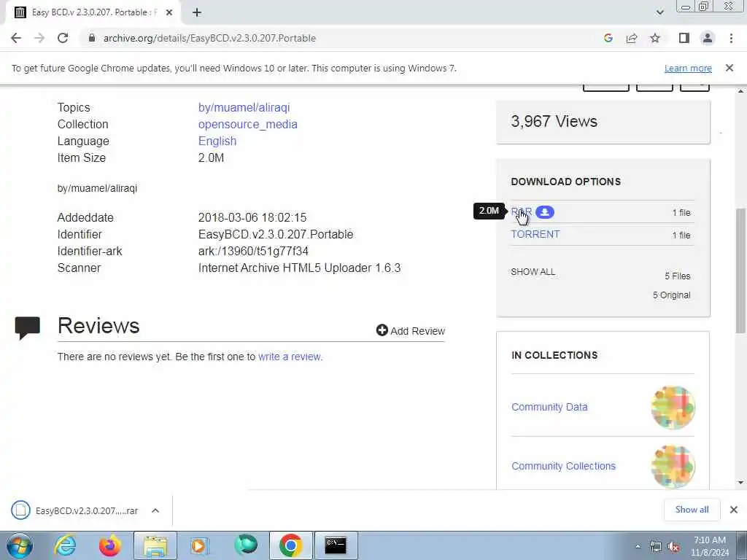The height and width of the screenshot is (560, 747).
Task: Open the network status tray icon
Action: (x=656, y=547)
